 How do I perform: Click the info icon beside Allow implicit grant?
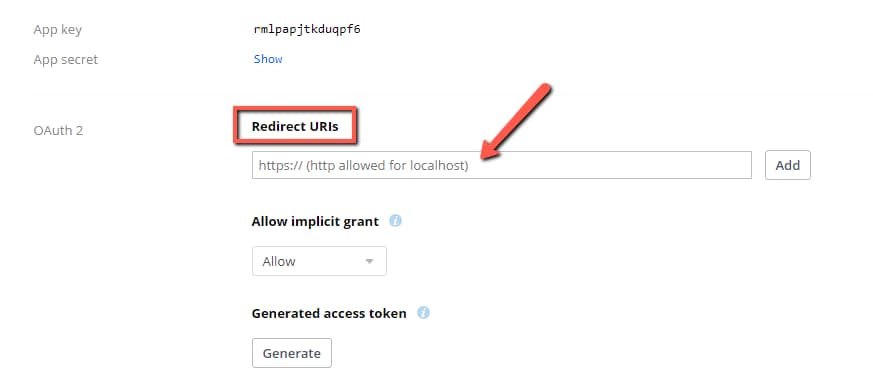[x=395, y=221]
